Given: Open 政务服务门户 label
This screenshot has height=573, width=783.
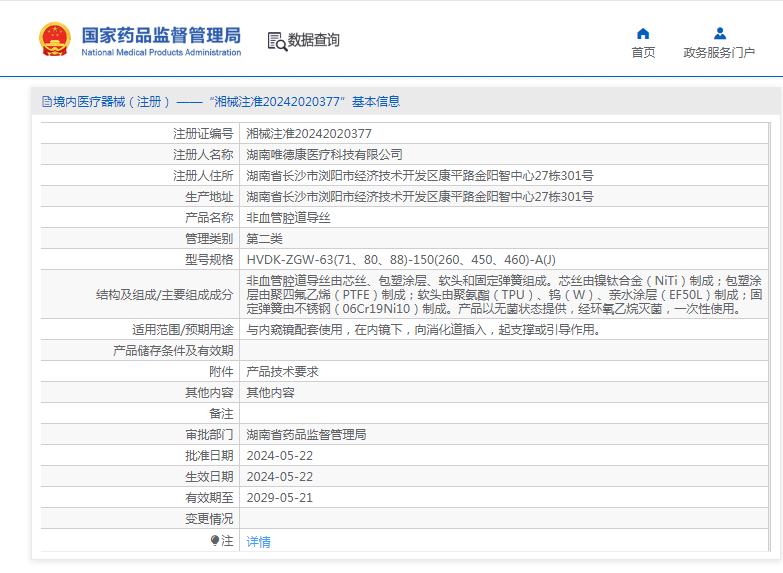Looking at the screenshot, I should click(x=719, y=52).
